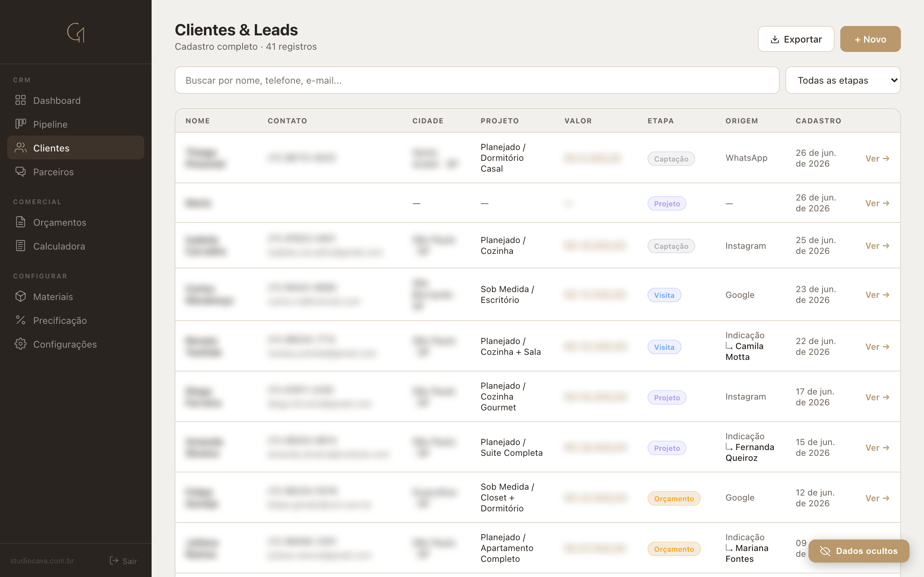Click the Dashboard grid icon
The height and width of the screenshot is (577, 924).
click(20, 100)
